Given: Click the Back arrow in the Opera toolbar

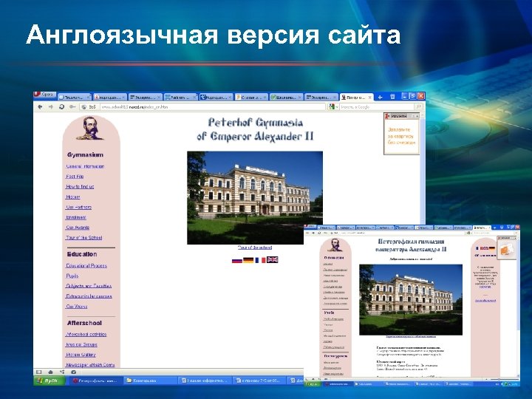Looking at the screenshot, I should (40, 107).
